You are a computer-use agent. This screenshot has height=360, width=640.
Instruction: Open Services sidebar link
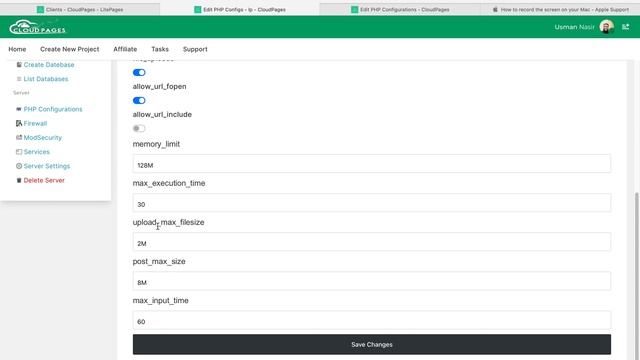coord(36,152)
